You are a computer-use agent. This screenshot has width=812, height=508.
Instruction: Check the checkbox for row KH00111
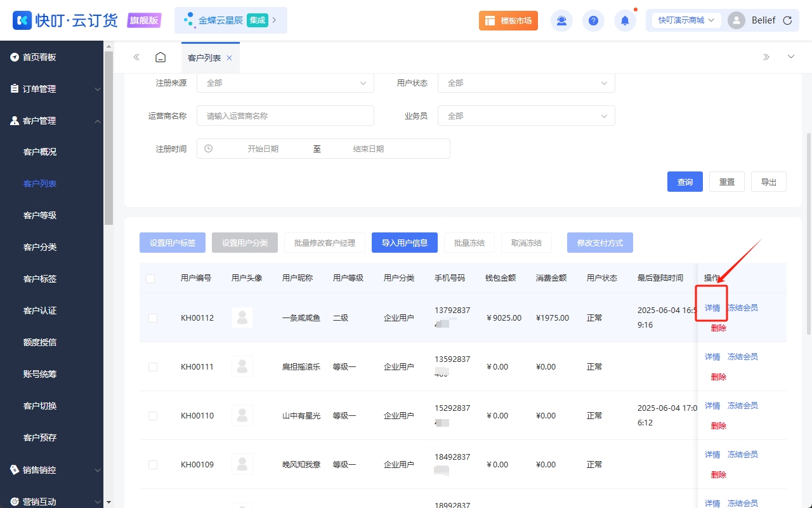click(153, 366)
